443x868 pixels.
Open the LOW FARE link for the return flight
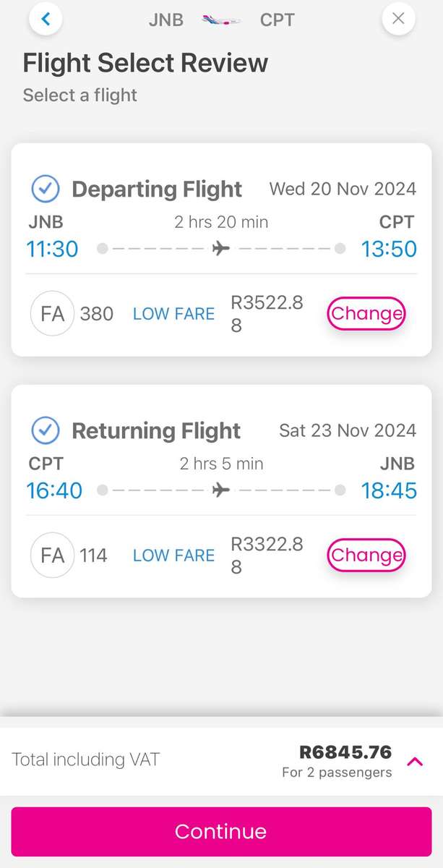[x=173, y=555]
